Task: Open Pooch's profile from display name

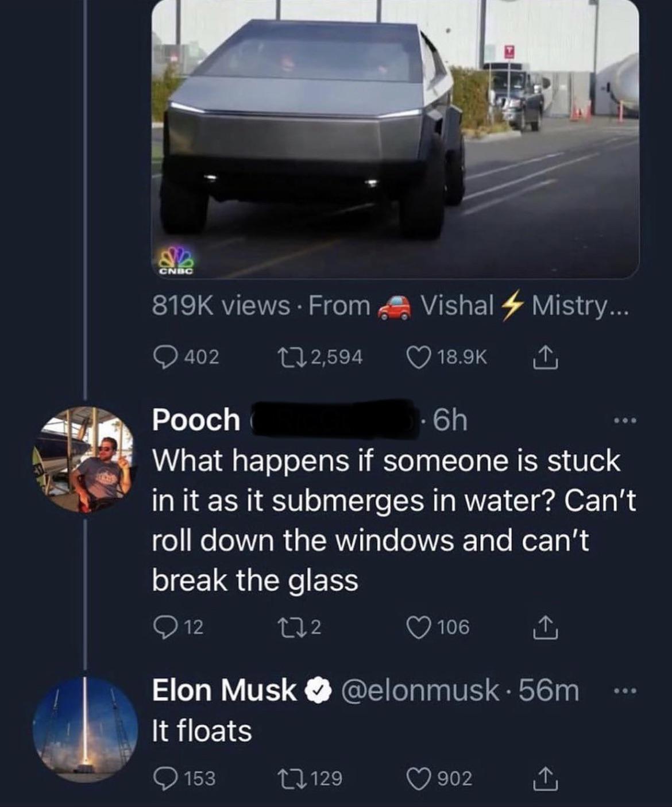Action: pyautogui.click(x=196, y=420)
